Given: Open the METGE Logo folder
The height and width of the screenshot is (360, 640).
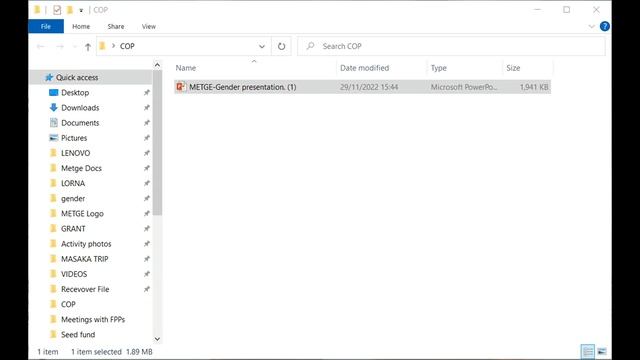Looking at the screenshot, I should click(x=82, y=213).
